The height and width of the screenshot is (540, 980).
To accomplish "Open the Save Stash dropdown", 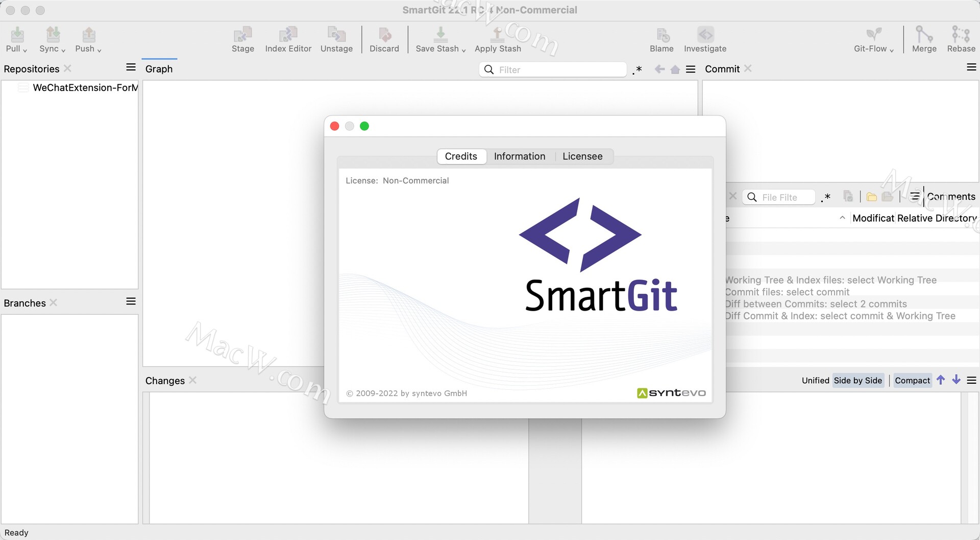I will click(463, 51).
